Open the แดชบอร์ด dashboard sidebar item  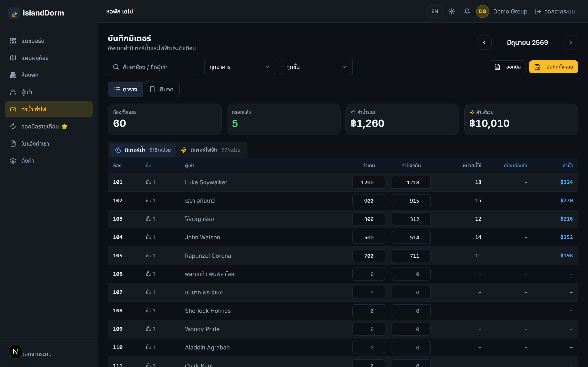(x=49, y=41)
